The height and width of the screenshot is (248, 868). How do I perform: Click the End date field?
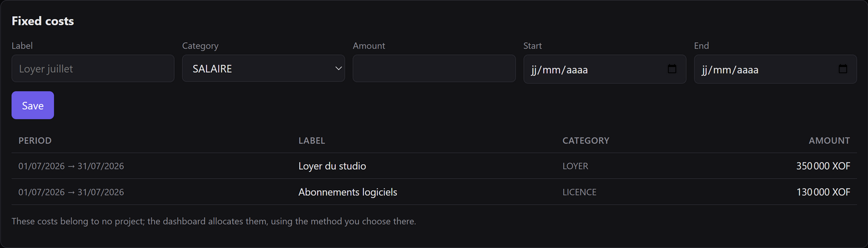click(x=775, y=69)
